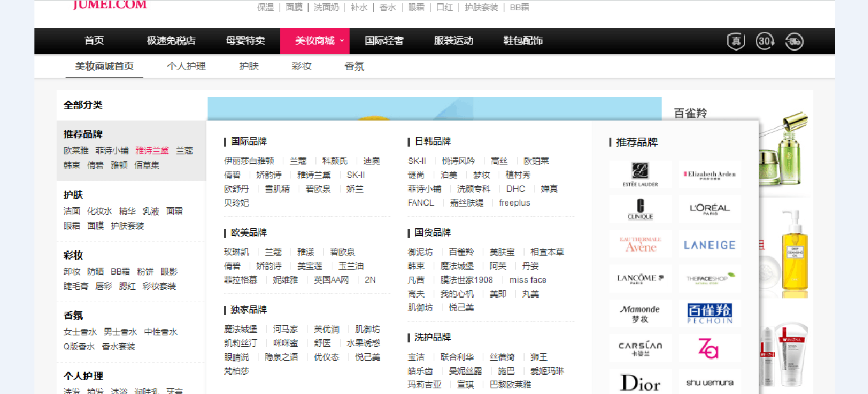Click the delivery truck icon

(794, 41)
